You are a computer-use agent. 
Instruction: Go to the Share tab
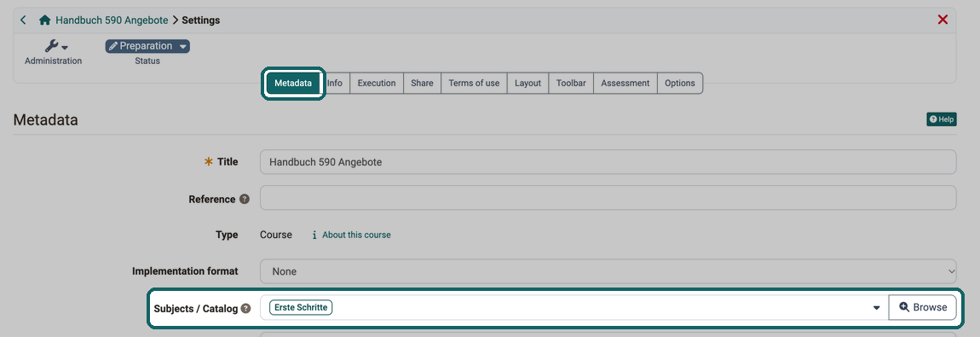(422, 83)
